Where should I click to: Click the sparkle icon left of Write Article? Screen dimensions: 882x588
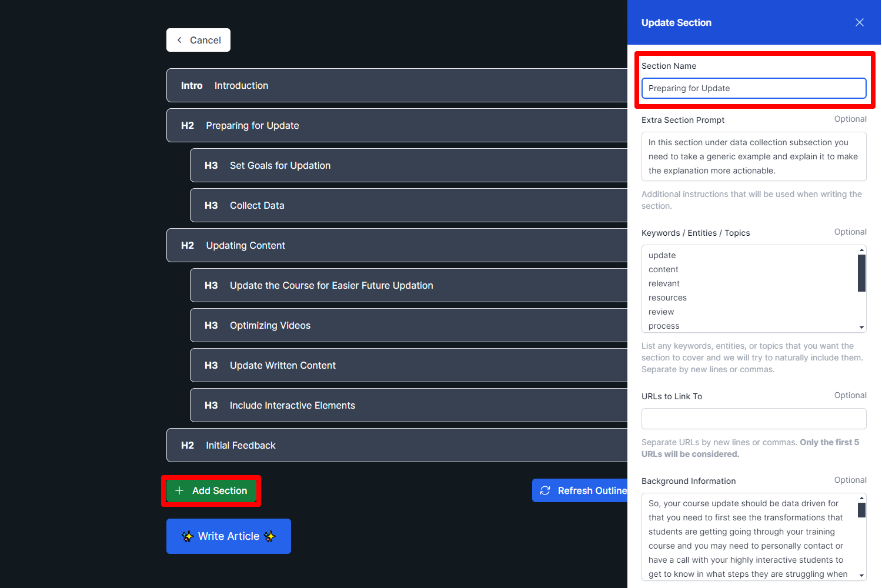tap(188, 536)
